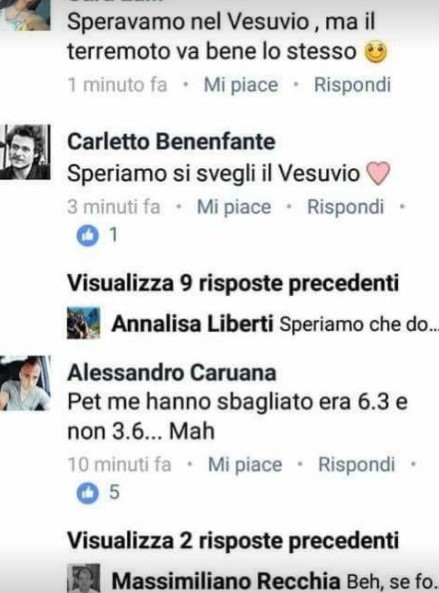The width and height of the screenshot is (439, 593).
Task: Expand Visualizza 2 risposte precedenti
Action: pyautogui.click(x=233, y=540)
